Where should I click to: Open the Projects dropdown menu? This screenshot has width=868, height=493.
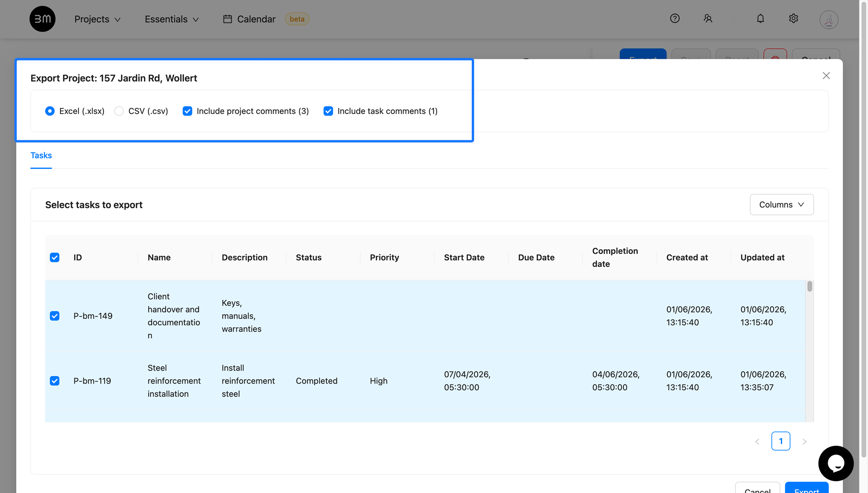pyautogui.click(x=97, y=19)
